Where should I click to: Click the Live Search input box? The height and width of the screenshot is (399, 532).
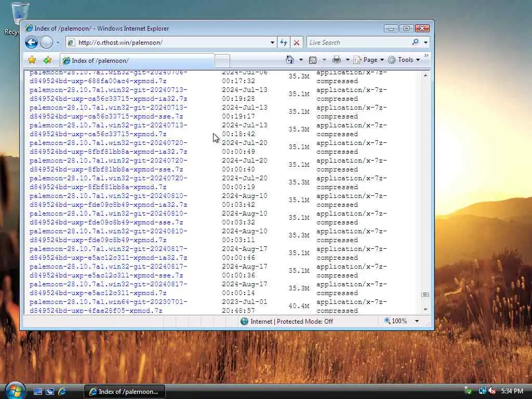click(x=358, y=43)
